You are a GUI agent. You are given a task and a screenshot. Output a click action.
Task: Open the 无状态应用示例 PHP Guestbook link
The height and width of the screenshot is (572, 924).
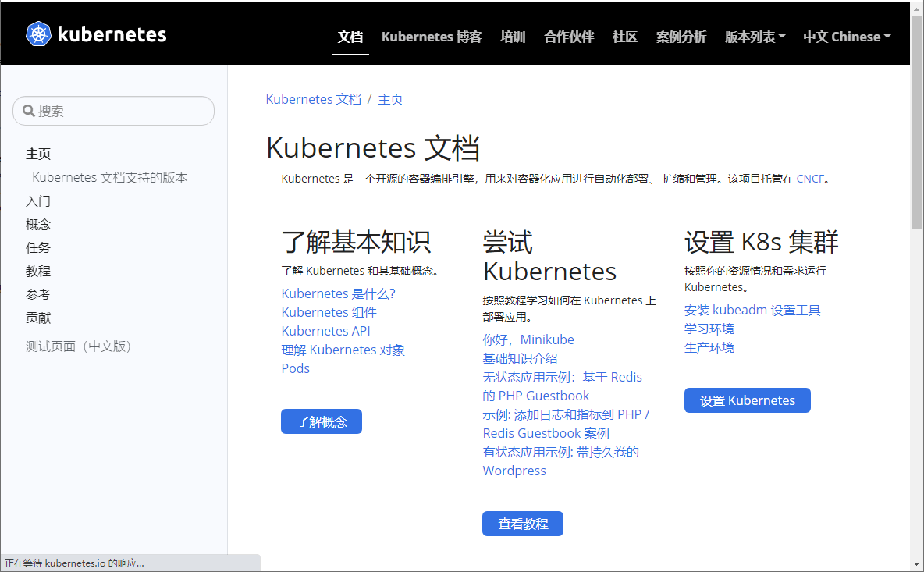pos(562,386)
